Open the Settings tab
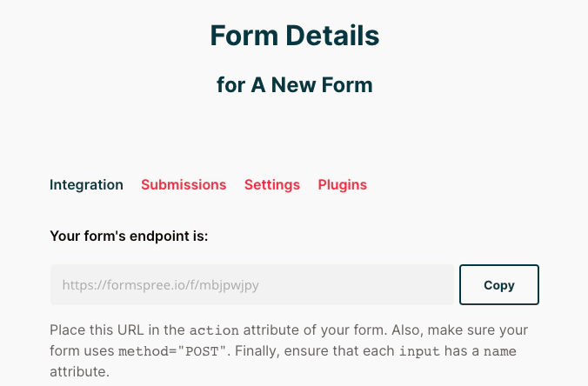 (272, 184)
